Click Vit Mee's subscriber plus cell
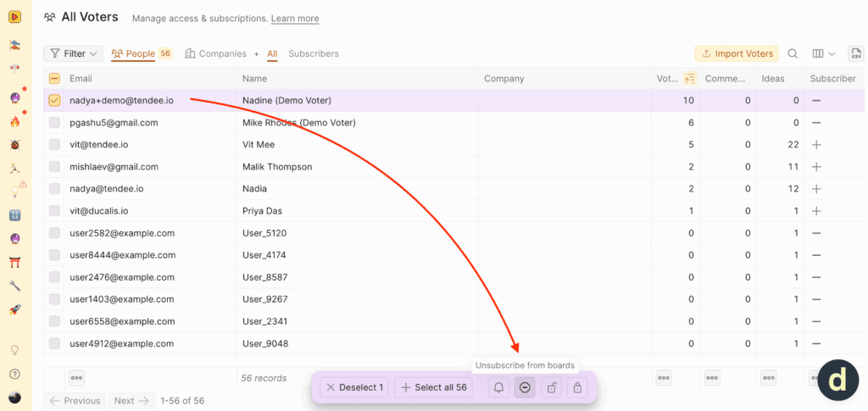 [x=816, y=145]
